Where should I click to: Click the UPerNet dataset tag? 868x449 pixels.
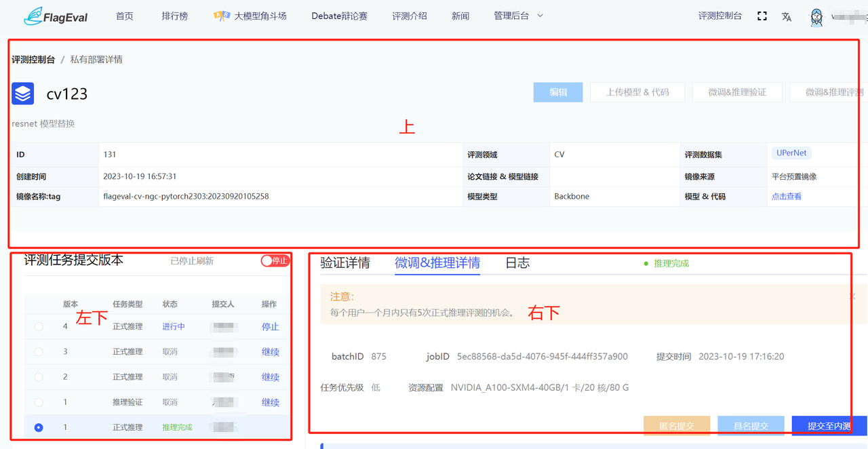click(x=791, y=153)
